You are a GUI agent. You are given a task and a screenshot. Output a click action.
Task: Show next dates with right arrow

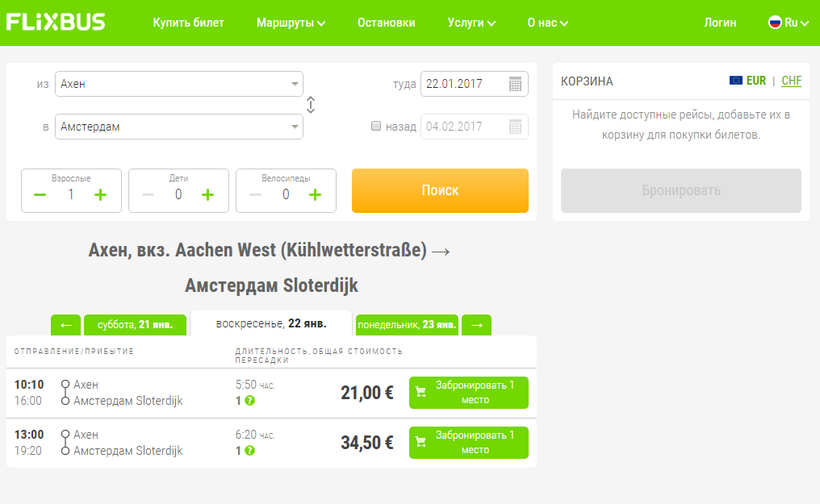point(477,325)
